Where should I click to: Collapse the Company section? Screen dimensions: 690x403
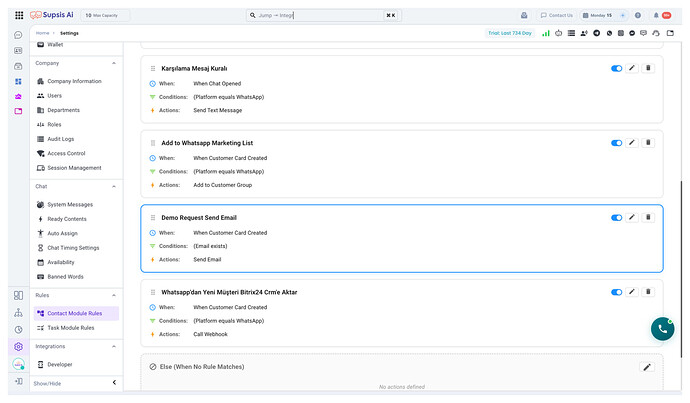coord(114,63)
